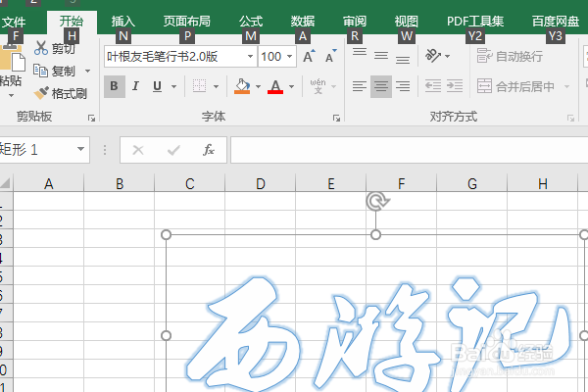The width and height of the screenshot is (588, 392).
Task: Open fill color dropdown arrow
Action: (258, 86)
